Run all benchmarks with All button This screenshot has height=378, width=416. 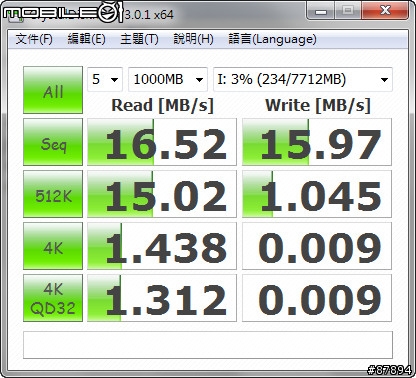53,90
